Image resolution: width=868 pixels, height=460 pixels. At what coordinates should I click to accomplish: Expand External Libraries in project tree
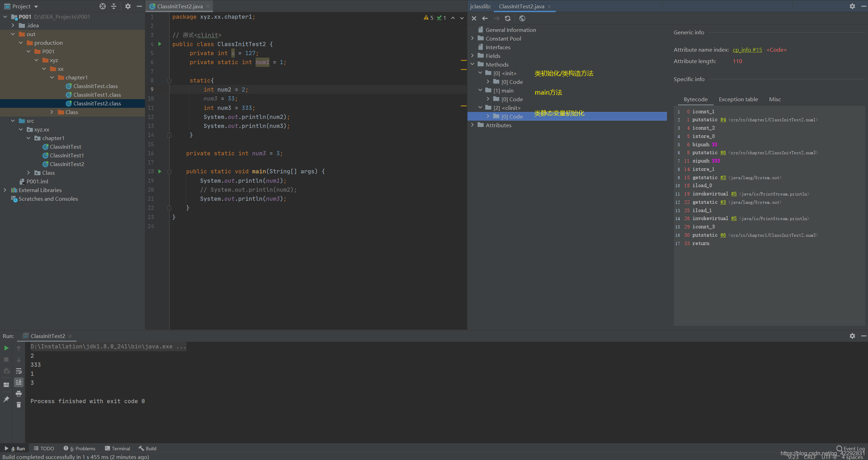point(5,190)
